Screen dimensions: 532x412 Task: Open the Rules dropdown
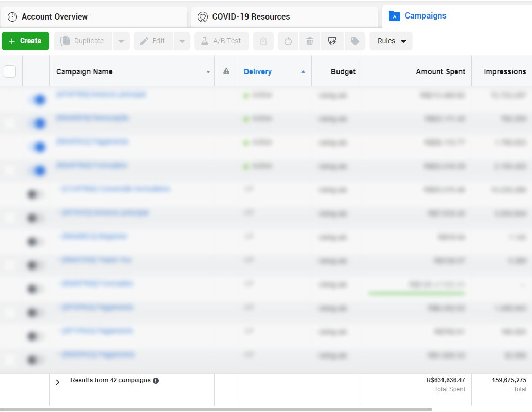pos(391,41)
